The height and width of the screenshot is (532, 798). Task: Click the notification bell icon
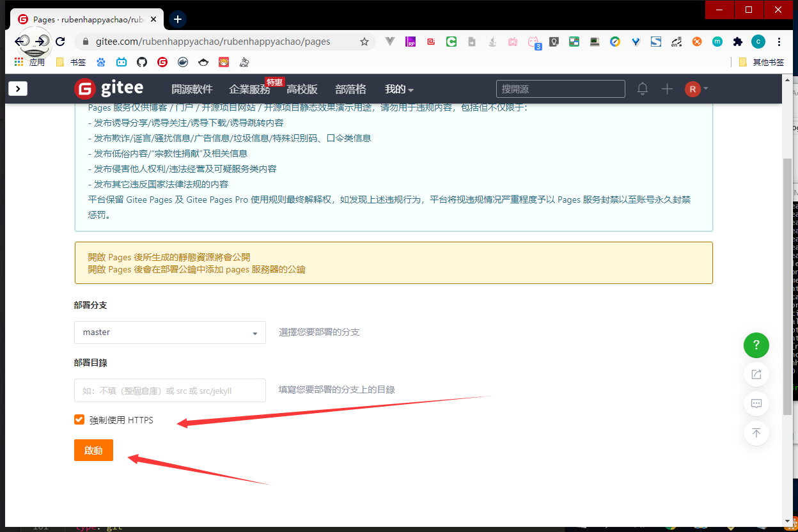(643, 89)
